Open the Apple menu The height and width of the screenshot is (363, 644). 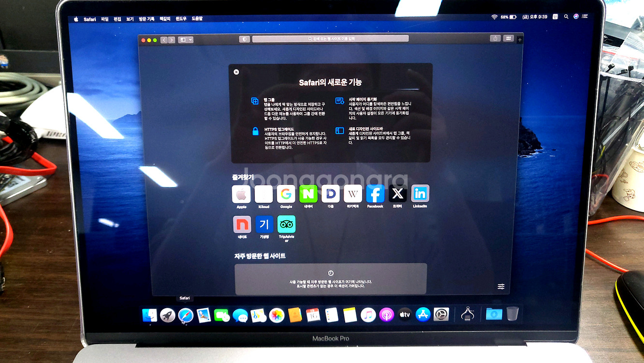(76, 19)
